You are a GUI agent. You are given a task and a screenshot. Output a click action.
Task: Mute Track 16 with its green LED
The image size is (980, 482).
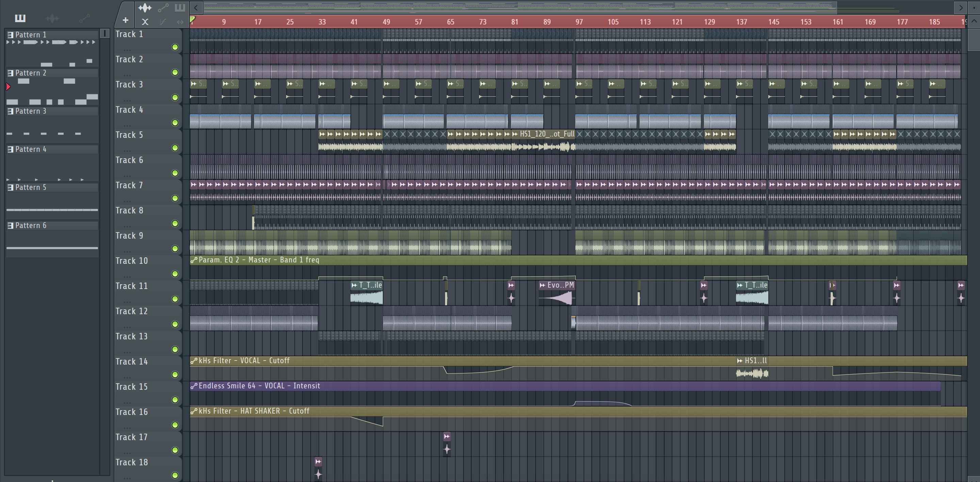click(x=175, y=425)
